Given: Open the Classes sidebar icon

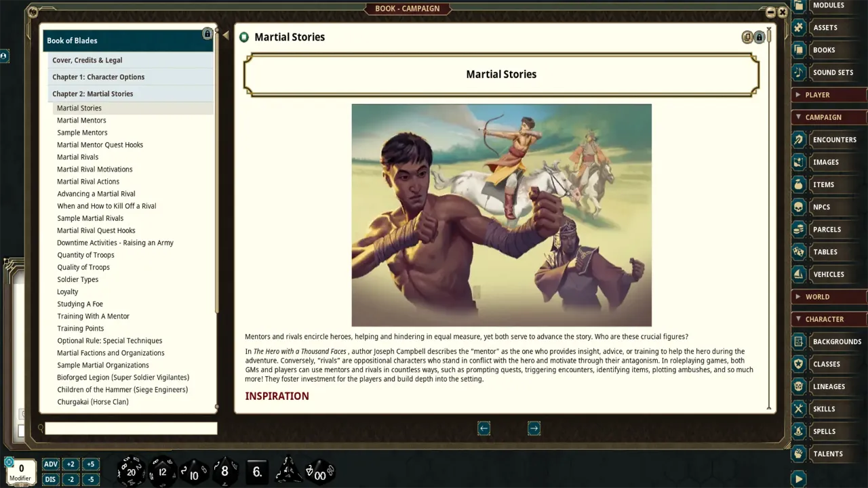Looking at the screenshot, I should click(799, 364).
